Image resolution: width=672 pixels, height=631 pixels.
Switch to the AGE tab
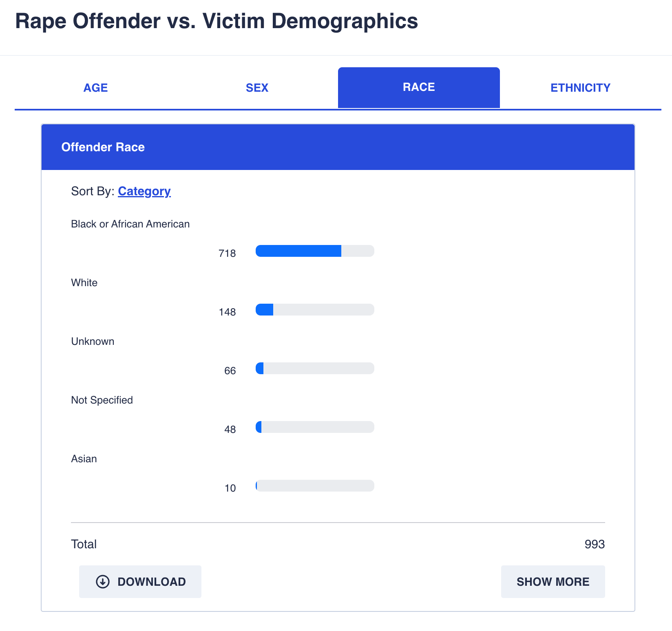95,88
